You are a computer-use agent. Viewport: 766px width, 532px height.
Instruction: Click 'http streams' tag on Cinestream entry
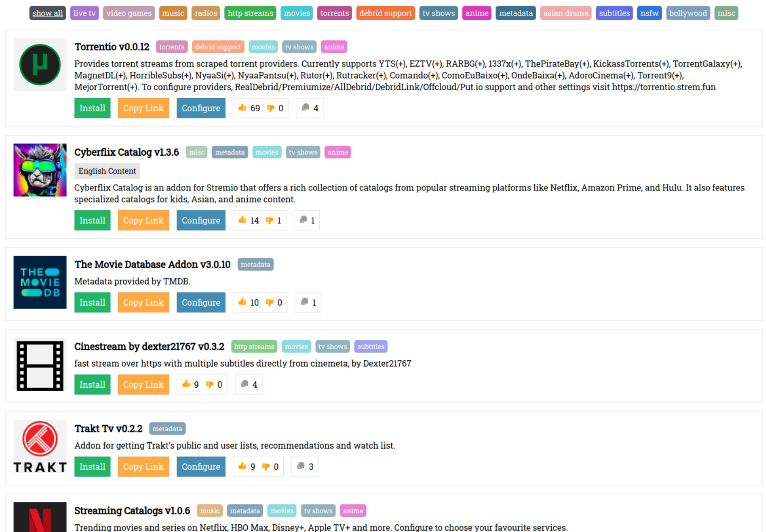(x=254, y=347)
